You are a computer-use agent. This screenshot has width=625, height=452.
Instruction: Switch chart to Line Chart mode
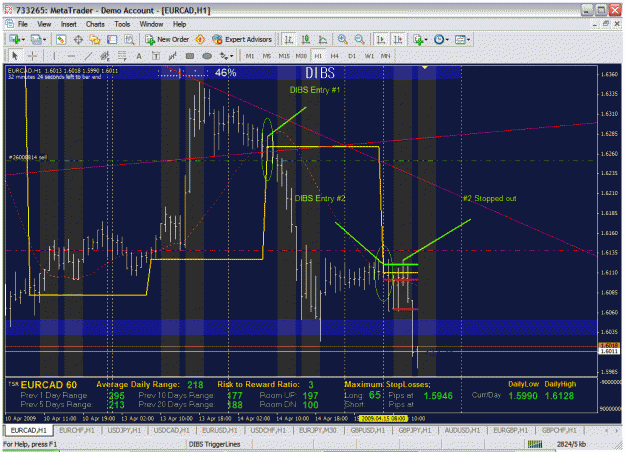click(x=322, y=39)
